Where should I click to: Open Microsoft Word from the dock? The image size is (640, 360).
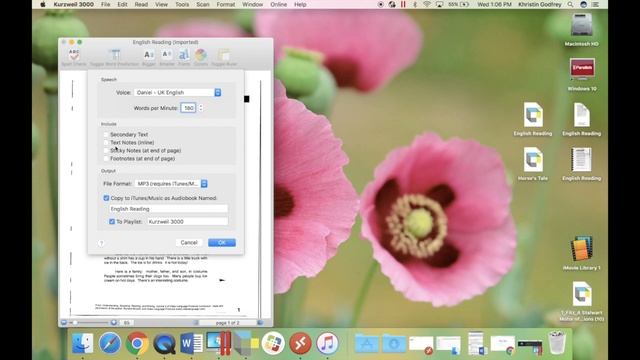pyautogui.click(x=191, y=343)
